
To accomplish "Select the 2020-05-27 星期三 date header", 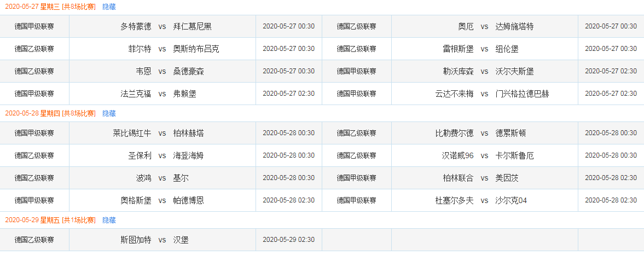I will (50, 7).
